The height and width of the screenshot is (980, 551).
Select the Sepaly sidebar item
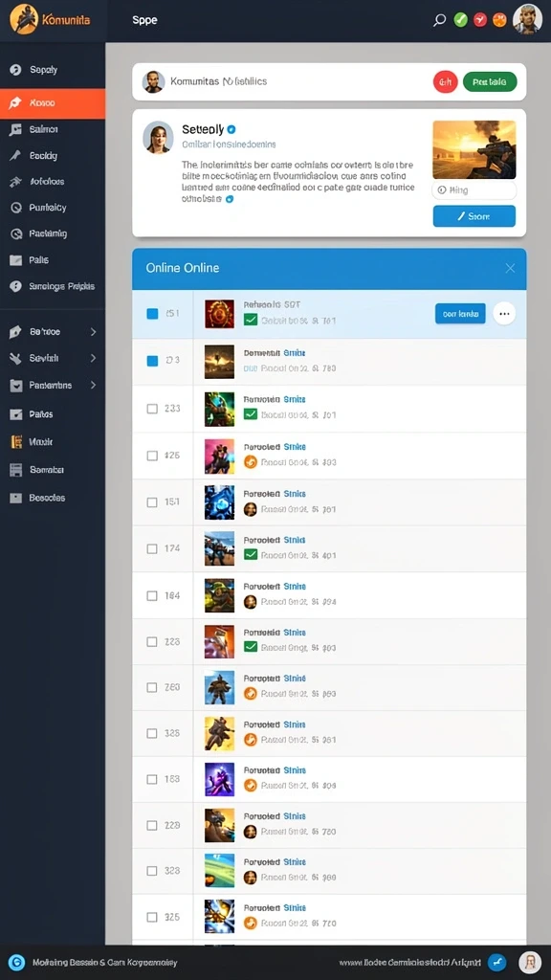click(53, 70)
